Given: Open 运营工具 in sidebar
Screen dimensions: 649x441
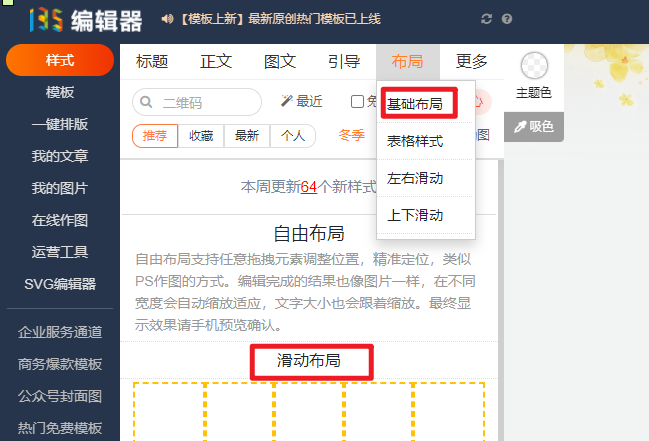Looking at the screenshot, I should (60, 252).
